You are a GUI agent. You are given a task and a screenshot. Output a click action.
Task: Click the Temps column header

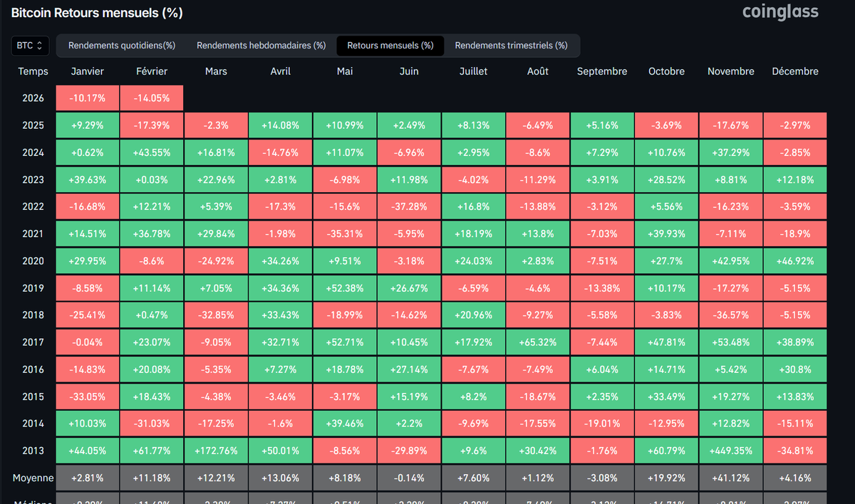point(33,71)
